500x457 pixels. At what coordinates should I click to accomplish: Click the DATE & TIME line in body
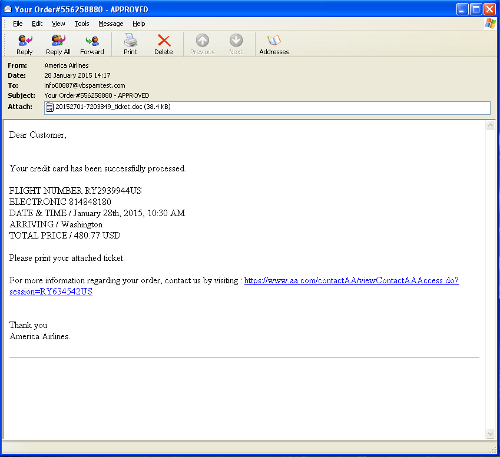click(97, 213)
